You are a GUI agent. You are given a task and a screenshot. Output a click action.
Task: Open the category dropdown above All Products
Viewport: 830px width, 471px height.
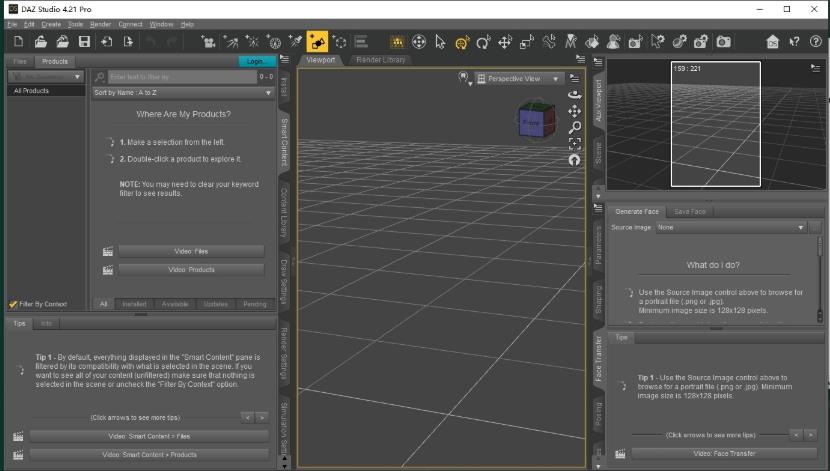pos(46,77)
